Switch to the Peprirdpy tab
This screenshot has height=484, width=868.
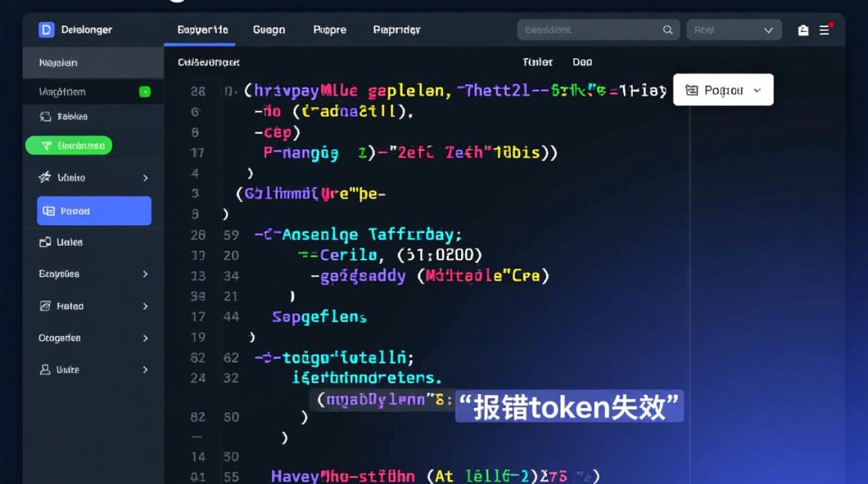coord(397,30)
